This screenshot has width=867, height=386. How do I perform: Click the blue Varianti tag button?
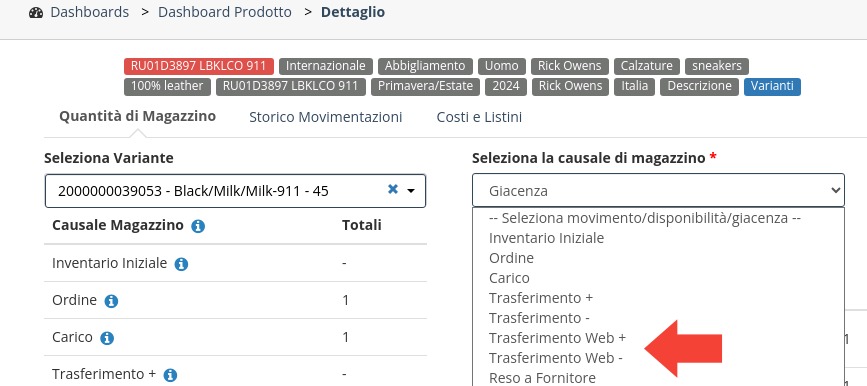pos(772,86)
